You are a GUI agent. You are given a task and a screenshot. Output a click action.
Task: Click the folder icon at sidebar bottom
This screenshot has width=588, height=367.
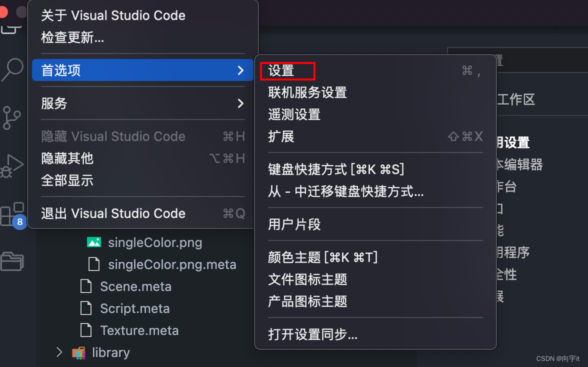(x=11, y=261)
